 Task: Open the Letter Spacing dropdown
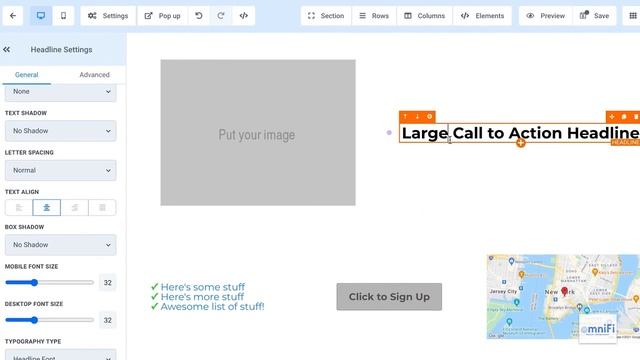pyautogui.click(x=60, y=170)
